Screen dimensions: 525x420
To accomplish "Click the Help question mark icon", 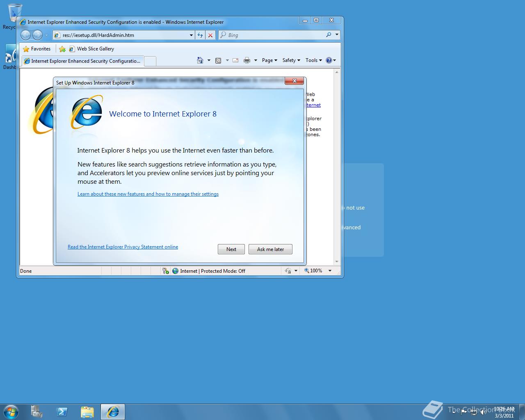I will coord(329,60).
